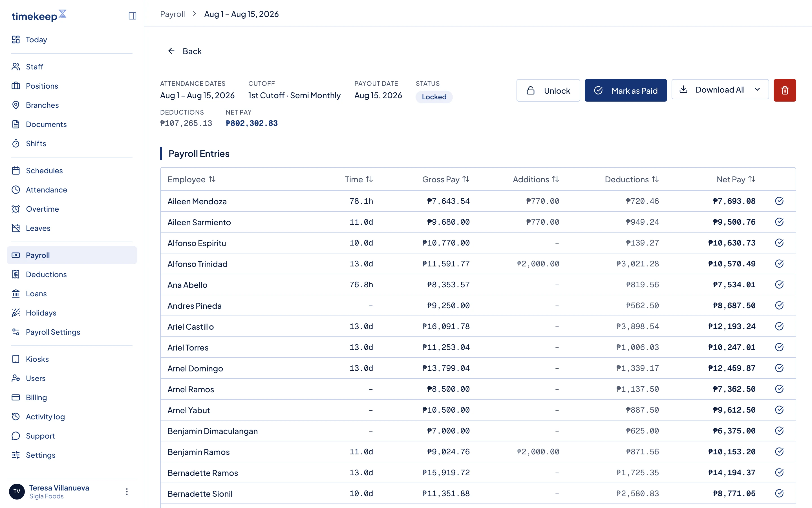Open Holidays in the sidebar
Image resolution: width=812 pixels, height=508 pixels.
pyautogui.click(x=72, y=313)
